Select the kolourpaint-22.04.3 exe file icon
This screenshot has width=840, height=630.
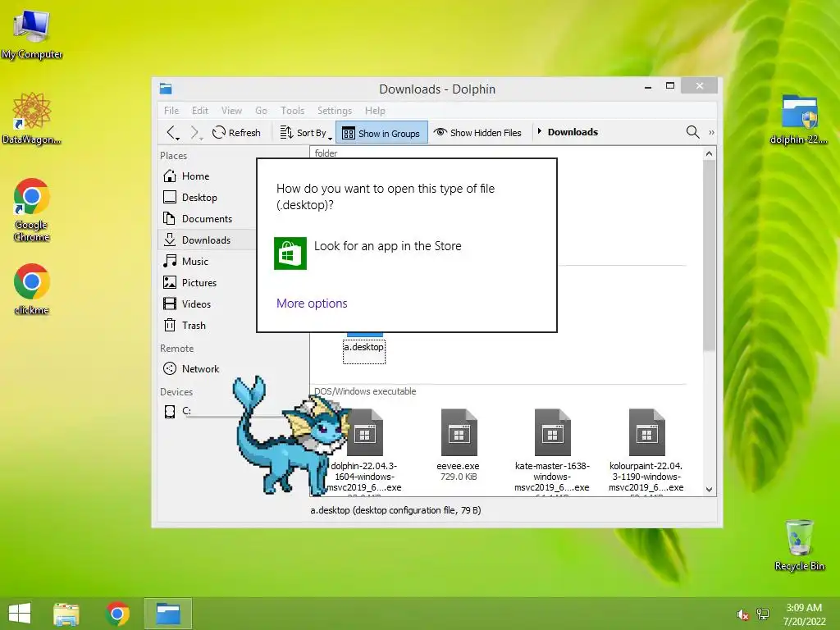pos(646,431)
